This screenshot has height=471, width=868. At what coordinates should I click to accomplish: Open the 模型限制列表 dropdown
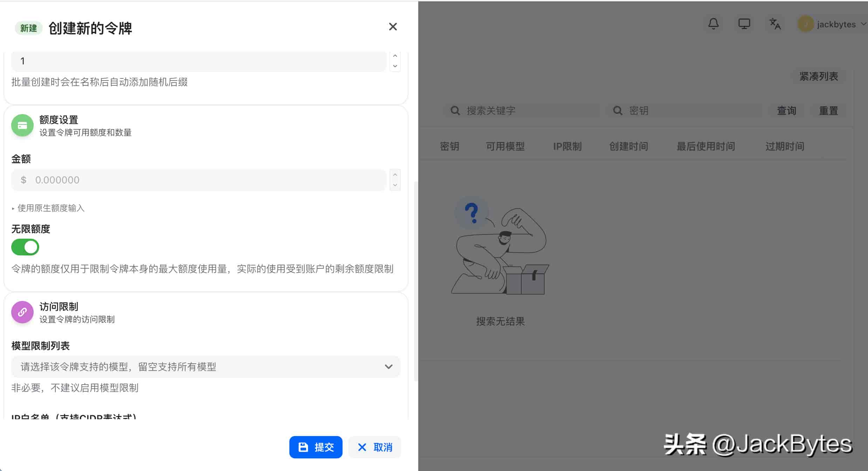(x=206, y=367)
